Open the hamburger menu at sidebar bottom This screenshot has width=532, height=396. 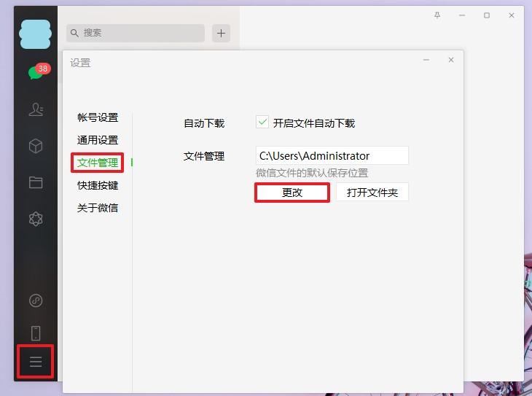point(36,362)
